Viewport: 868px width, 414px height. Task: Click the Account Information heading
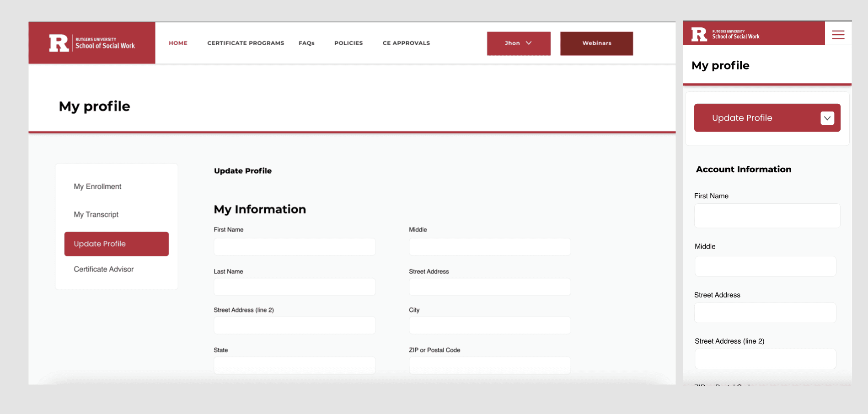pyautogui.click(x=744, y=169)
